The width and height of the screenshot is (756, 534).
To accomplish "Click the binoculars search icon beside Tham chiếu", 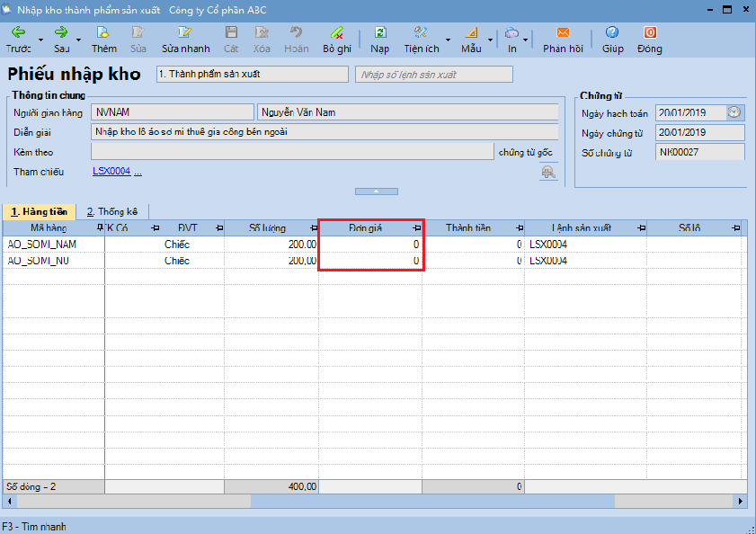I will point(547,173).
